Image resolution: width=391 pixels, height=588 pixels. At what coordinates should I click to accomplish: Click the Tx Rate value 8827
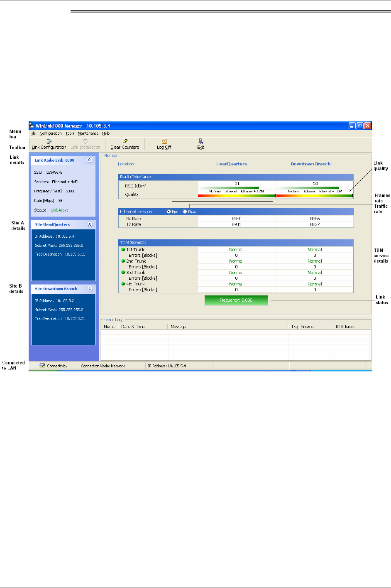315,224
